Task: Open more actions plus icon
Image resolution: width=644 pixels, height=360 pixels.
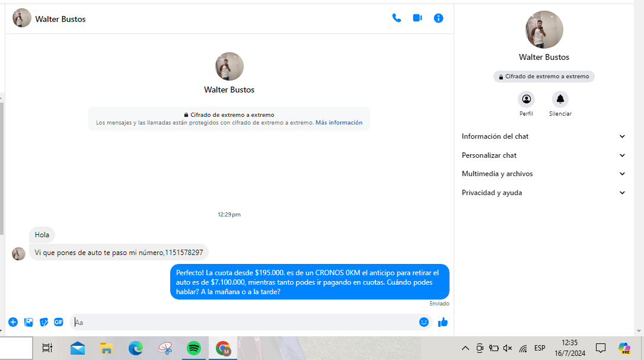Action: tap(13, 322)
